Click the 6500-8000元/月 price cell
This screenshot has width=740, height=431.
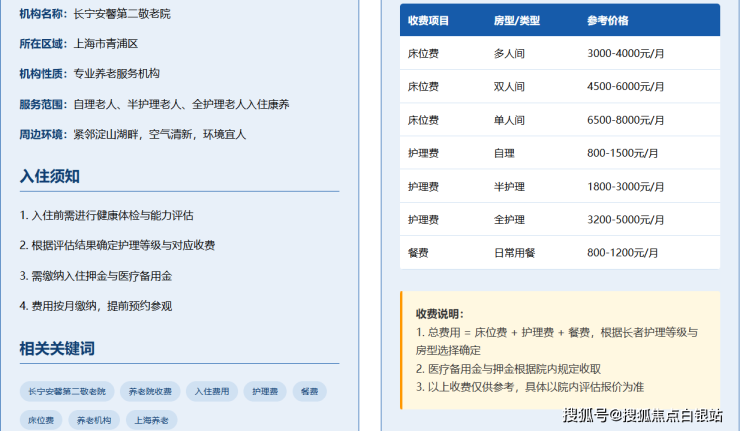tap(625, 120)
